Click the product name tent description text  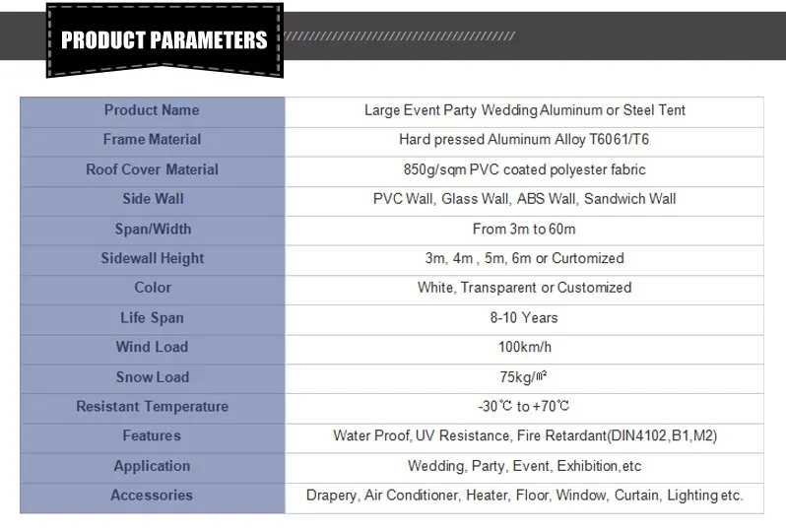click(524, 110)
